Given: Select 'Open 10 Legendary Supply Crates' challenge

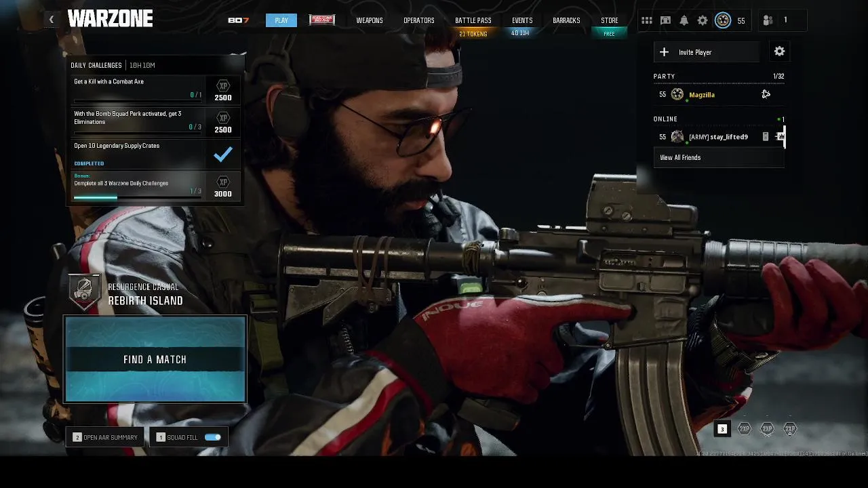Looking at the screenshot, I should [x=157, y=155].
